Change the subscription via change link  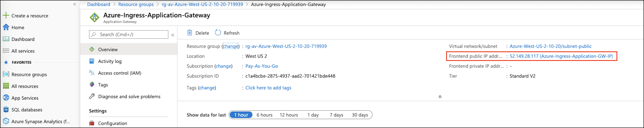click(223, 66)
